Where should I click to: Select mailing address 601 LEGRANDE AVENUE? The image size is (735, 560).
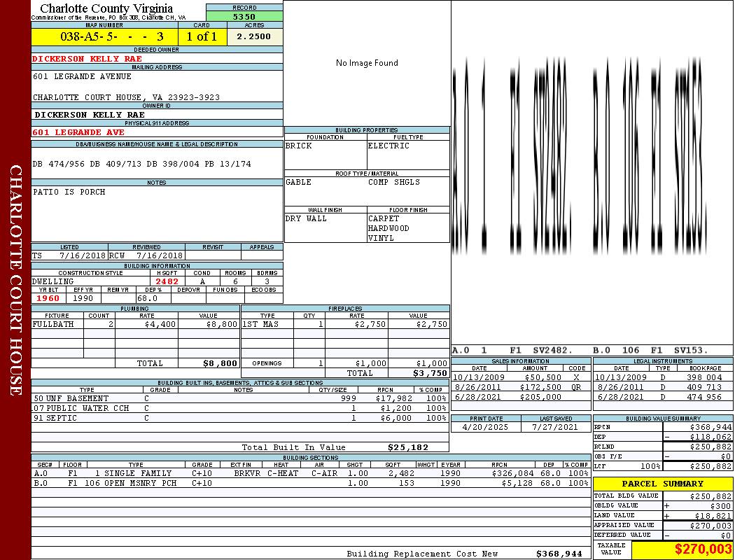(x=82, y=76)
